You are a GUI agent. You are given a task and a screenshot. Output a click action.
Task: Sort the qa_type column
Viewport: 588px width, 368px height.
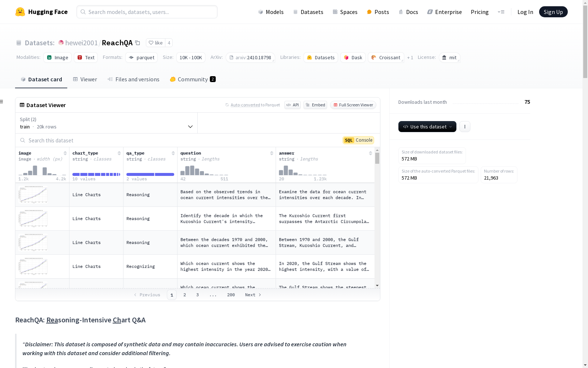pyautogui.click(x=173, y=153)
